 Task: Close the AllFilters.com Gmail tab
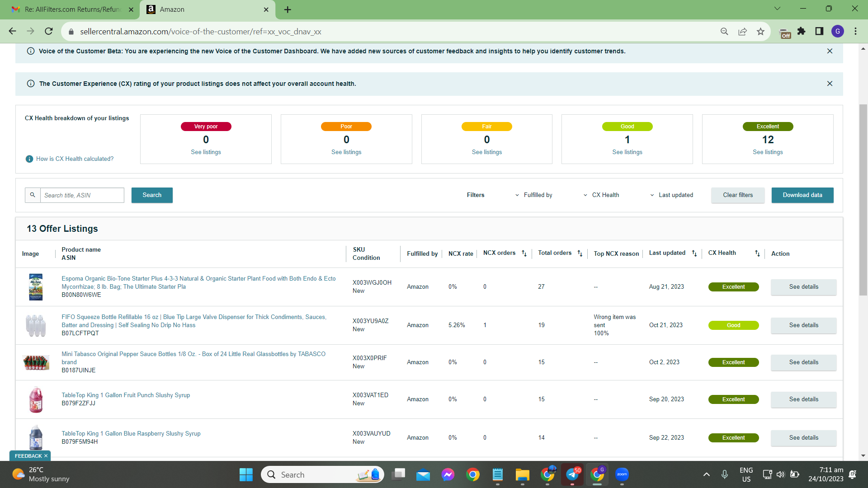131,9
